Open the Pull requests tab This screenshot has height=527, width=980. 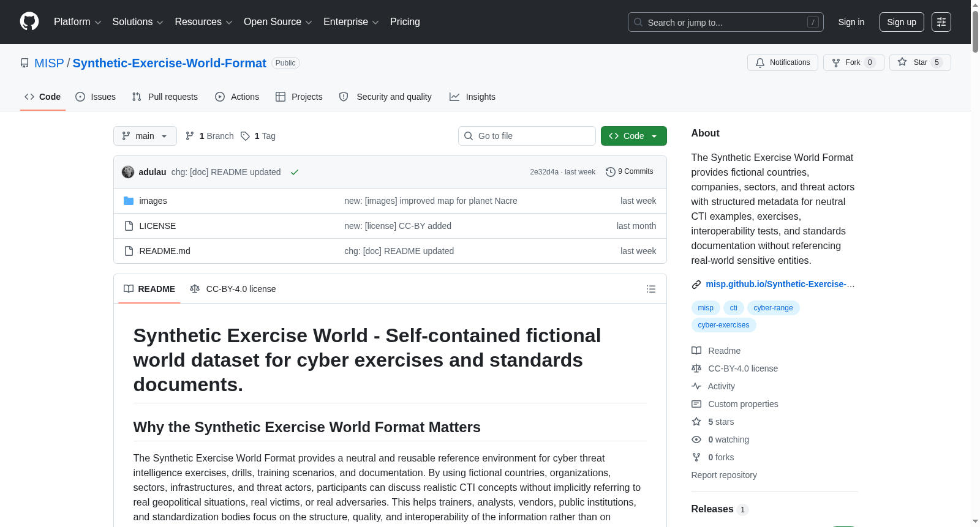(165, 97)
